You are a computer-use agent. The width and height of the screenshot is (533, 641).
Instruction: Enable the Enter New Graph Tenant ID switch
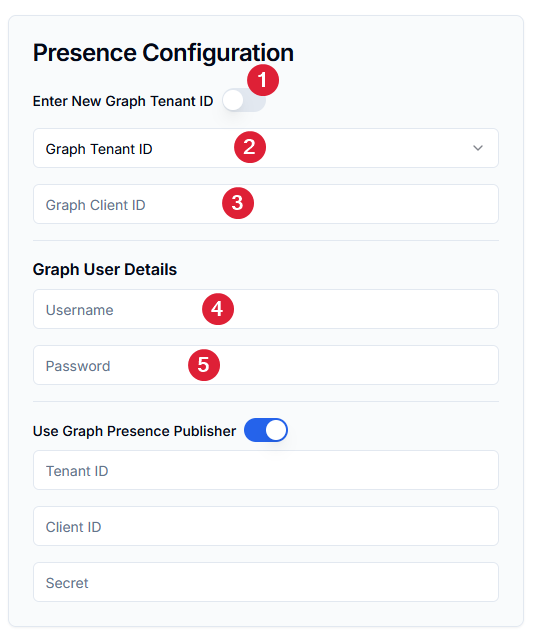(244, 101)
